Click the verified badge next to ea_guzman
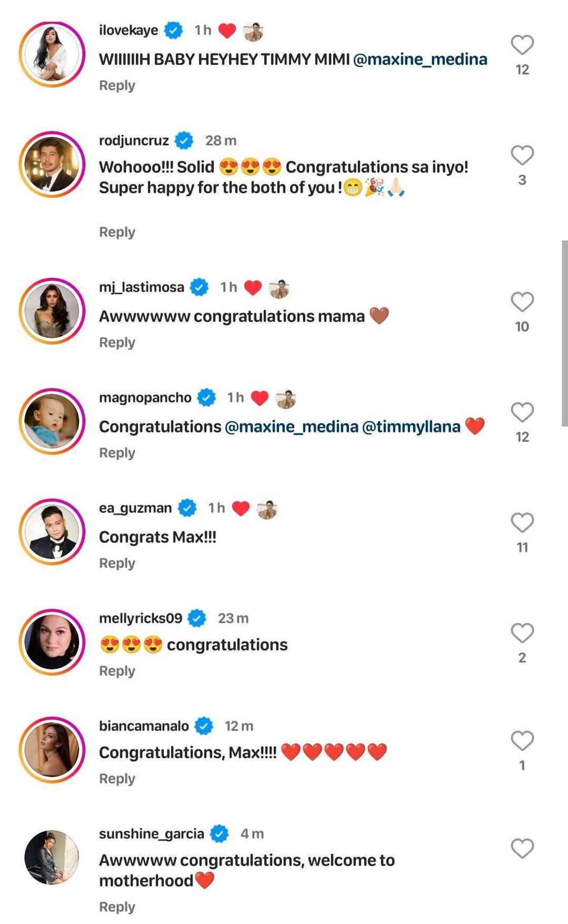 [x=188, y=508]
